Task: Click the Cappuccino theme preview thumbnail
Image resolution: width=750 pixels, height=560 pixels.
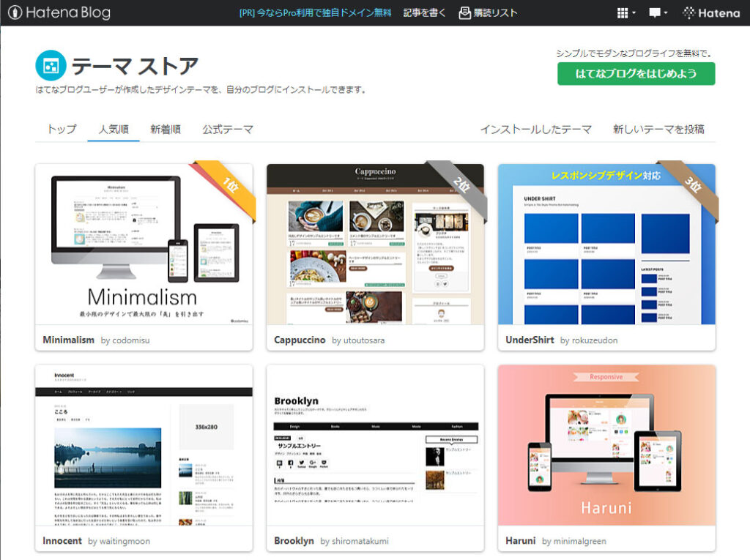Action: (x=376, y=244)
